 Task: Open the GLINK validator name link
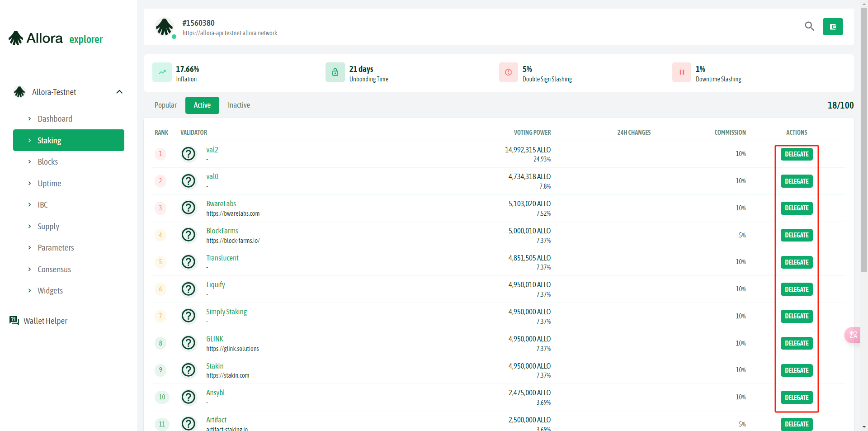[x=215, y=339]
